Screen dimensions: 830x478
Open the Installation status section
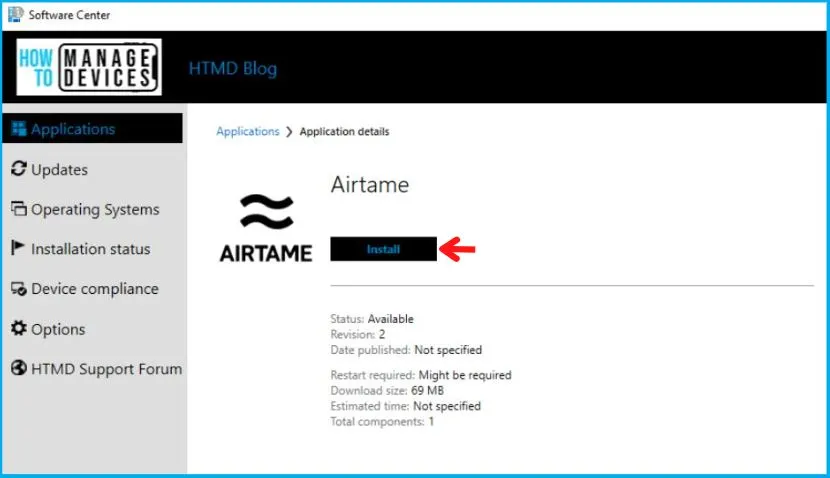pos(93,249)
